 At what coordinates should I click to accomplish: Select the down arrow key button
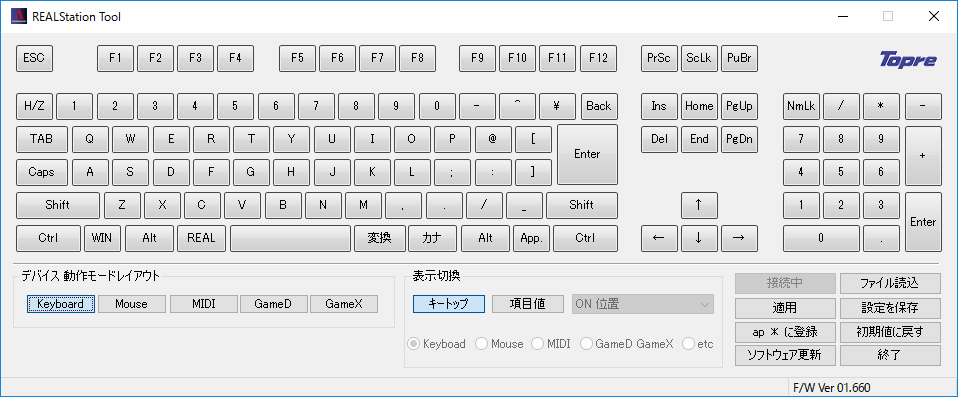[x=698, y=238]
